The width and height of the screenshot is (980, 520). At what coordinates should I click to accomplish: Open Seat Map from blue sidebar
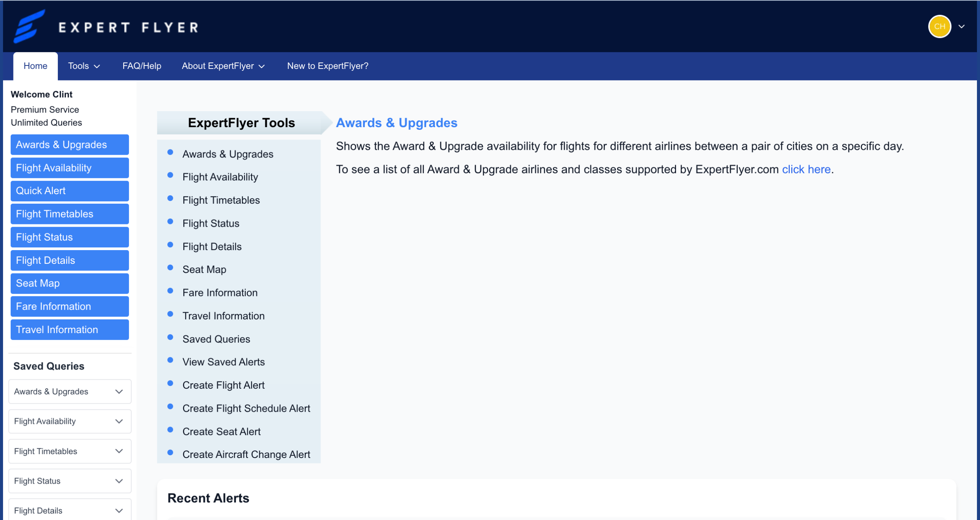[x=70, y=283]
